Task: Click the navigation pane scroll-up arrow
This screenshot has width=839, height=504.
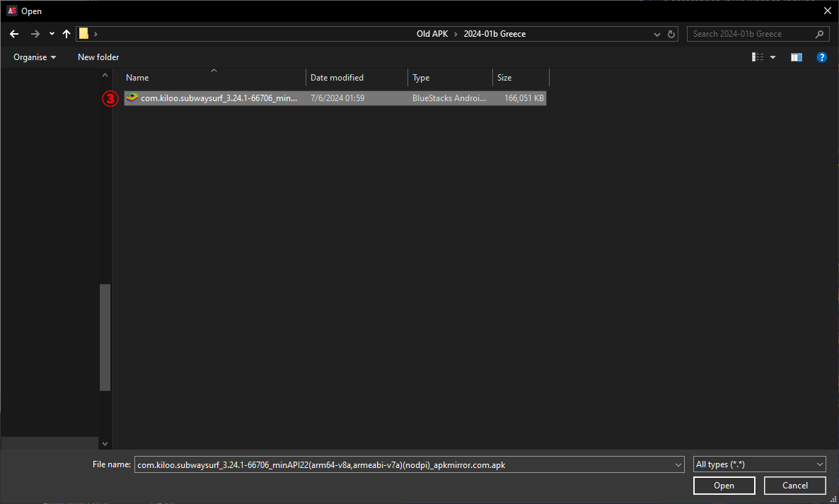Action: 105,76
